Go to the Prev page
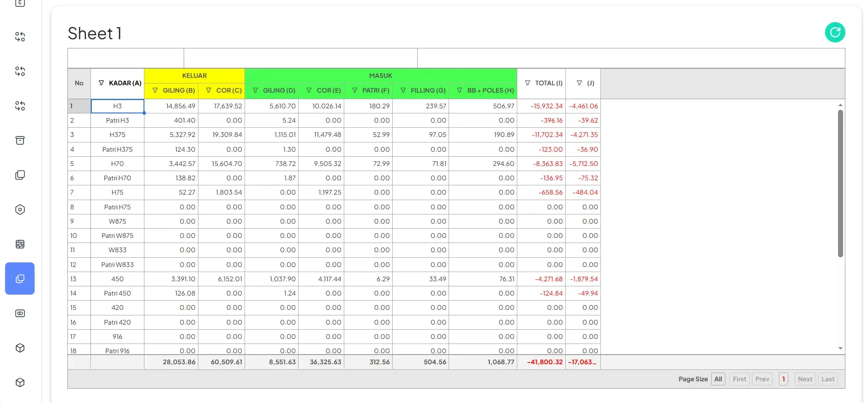 coord(762,379)
